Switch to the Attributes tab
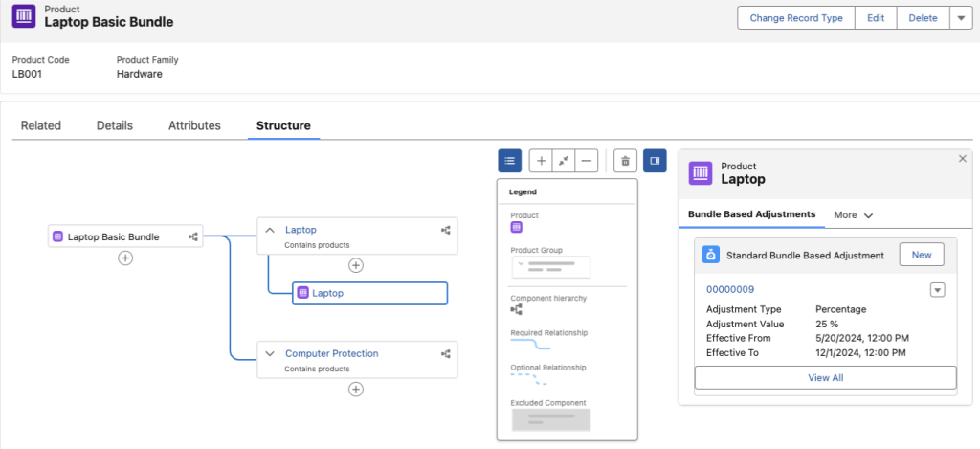Viewport: 980px width, 449px height. click(194, 125)
